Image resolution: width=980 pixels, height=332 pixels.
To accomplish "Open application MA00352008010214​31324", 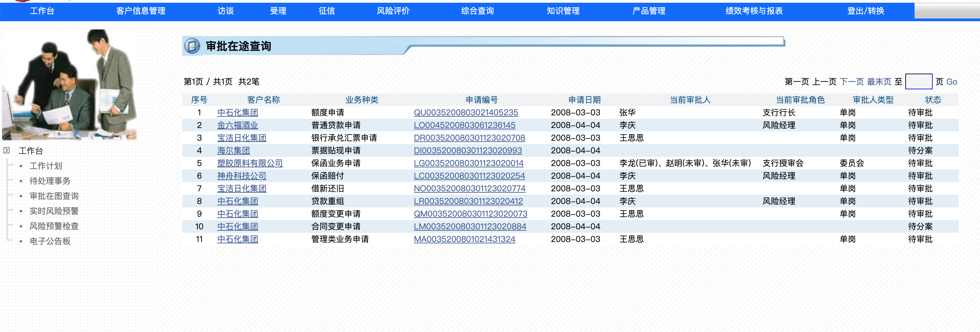I will [465, 239].
